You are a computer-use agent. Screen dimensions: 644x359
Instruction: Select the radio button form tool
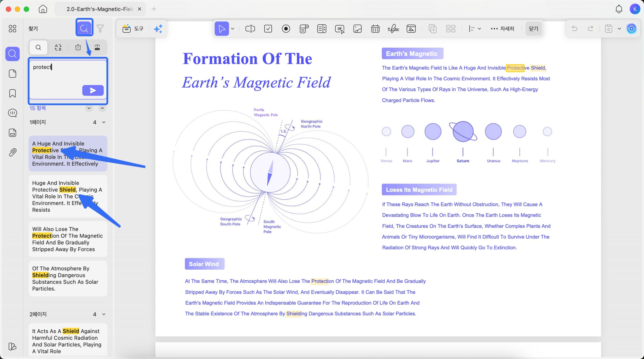tap(286, 29)
